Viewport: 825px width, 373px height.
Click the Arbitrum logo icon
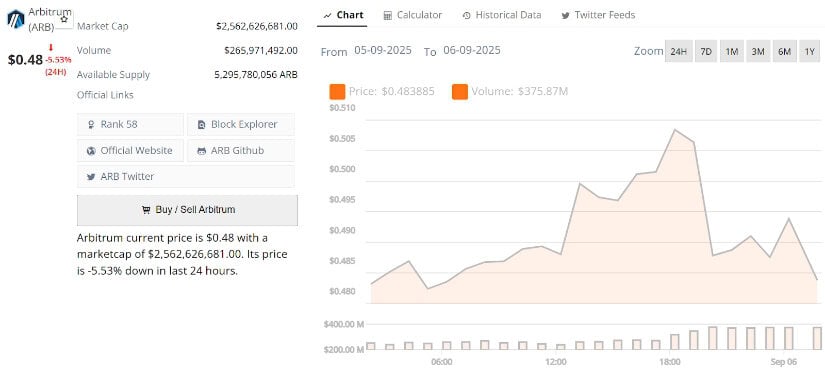tap(16, 19)
